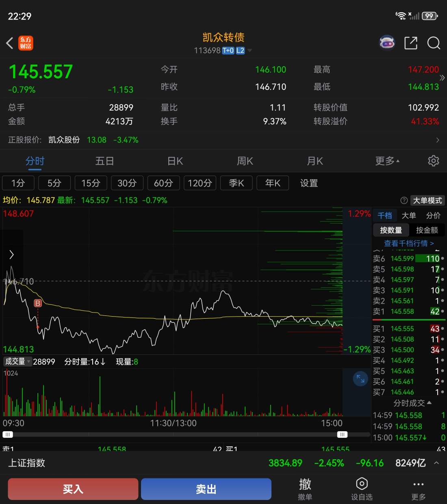The width and height of the screenshot is (447, 504).
Task: Select the 15分 period button
Action: pos(91,183)
